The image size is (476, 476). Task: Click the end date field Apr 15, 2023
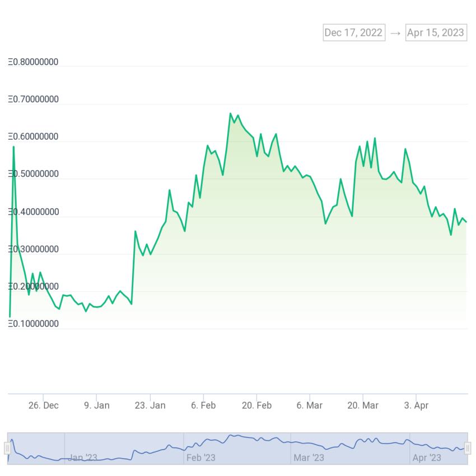[436, 32]
